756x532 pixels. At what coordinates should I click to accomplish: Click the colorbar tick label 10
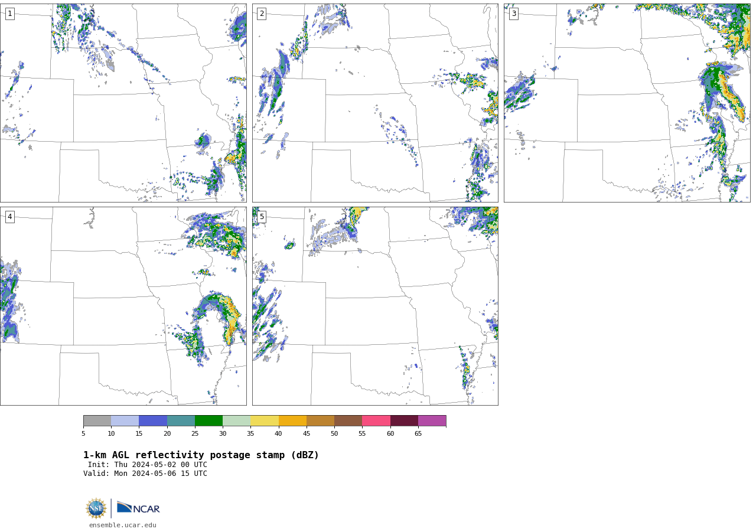coord(111,434)
